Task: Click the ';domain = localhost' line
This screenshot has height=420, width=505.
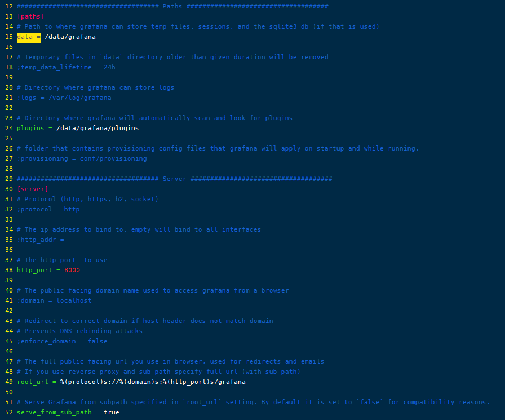Action: (54, 300)
